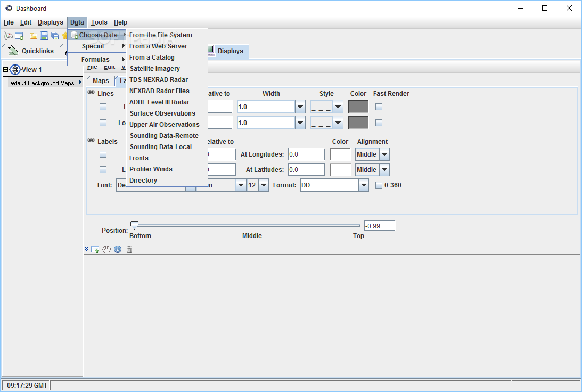Viewport: 582px width, 392px height.
Task: Choose Fronts from the submenu
Action: click(x=167, y=158)
